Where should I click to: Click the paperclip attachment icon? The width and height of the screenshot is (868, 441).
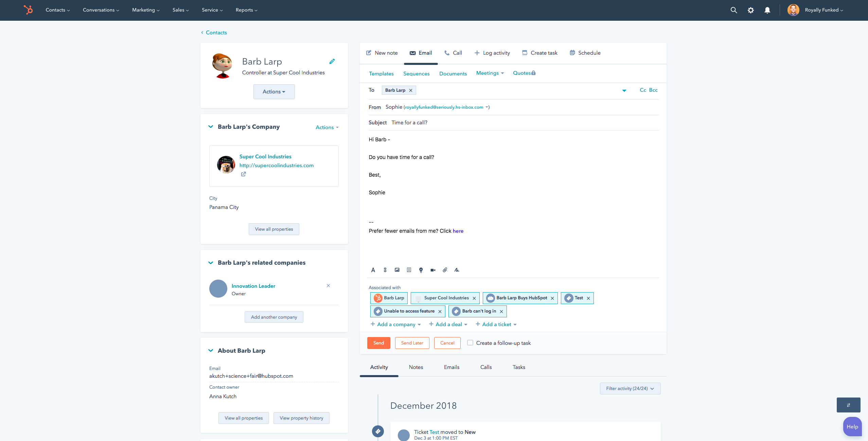pos(445,270)
